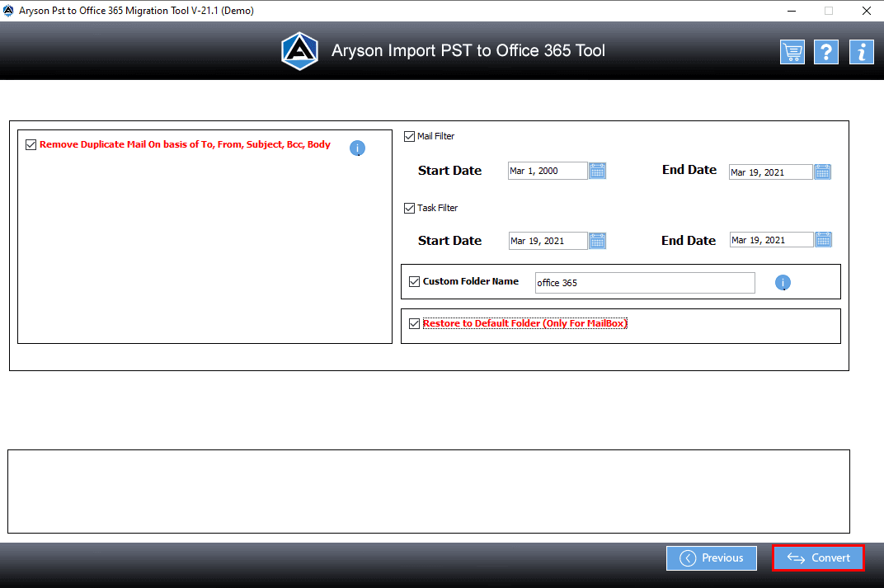884x588 pixels.
Task: Close the Aryson migration tool window
Action: 867,11
